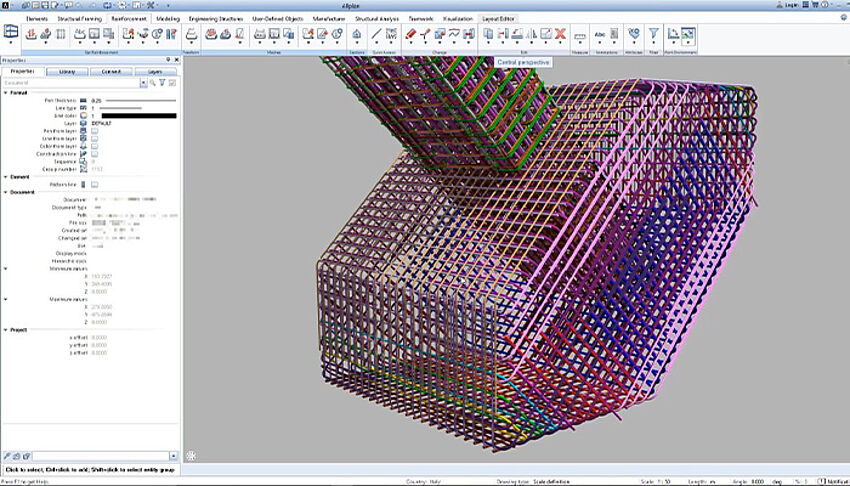Toggle the Pen from layer checkbox
Image resolution: width=850 pixels, height=486 pixels.
click(x=94, y=131)
